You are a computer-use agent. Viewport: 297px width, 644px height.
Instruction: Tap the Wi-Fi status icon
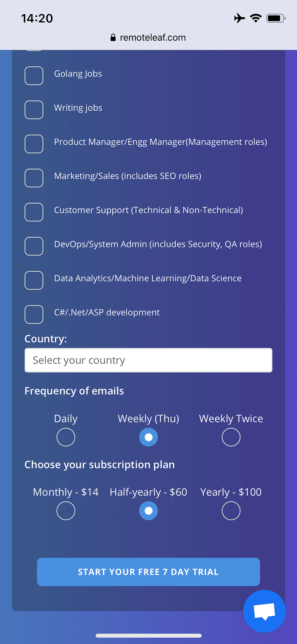pyautogui.click(x=256, y=18)
